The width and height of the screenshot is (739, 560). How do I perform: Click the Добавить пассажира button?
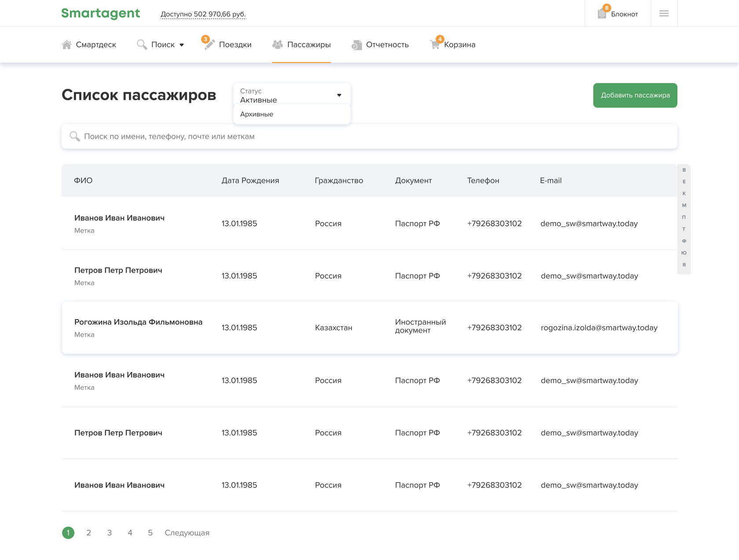click(635, 95)
